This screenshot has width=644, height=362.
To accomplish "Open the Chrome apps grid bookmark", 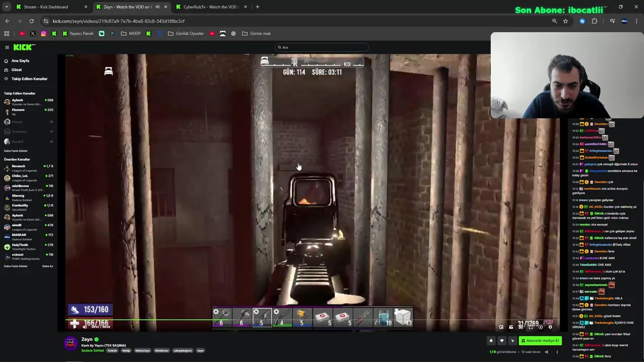I will [x=7, y=34].
